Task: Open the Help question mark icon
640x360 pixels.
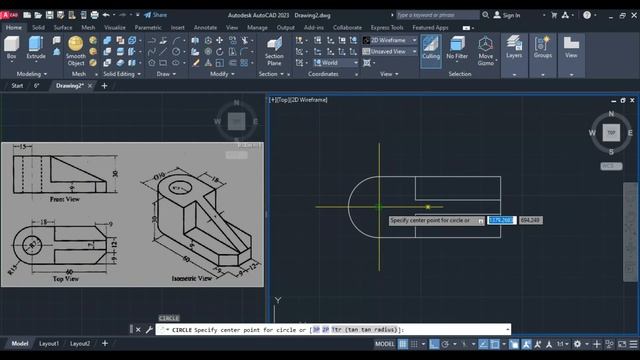Action: tap(587, 15)
